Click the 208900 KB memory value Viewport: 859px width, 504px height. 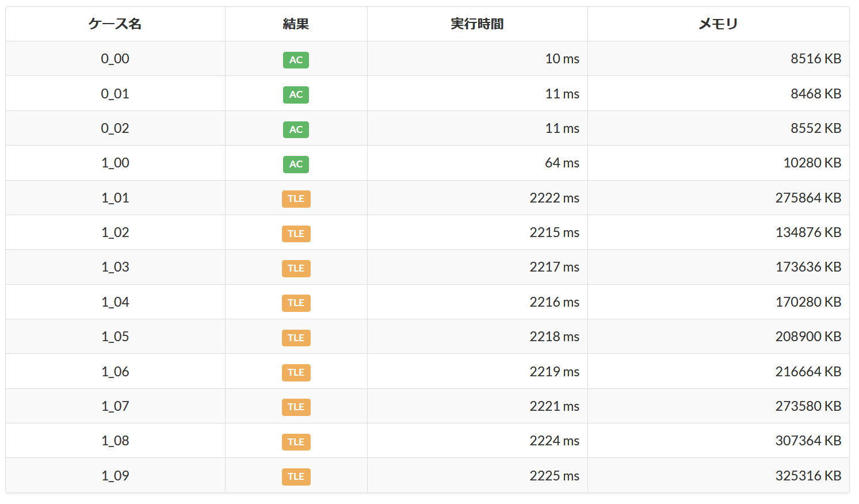(x=808, y=337)
